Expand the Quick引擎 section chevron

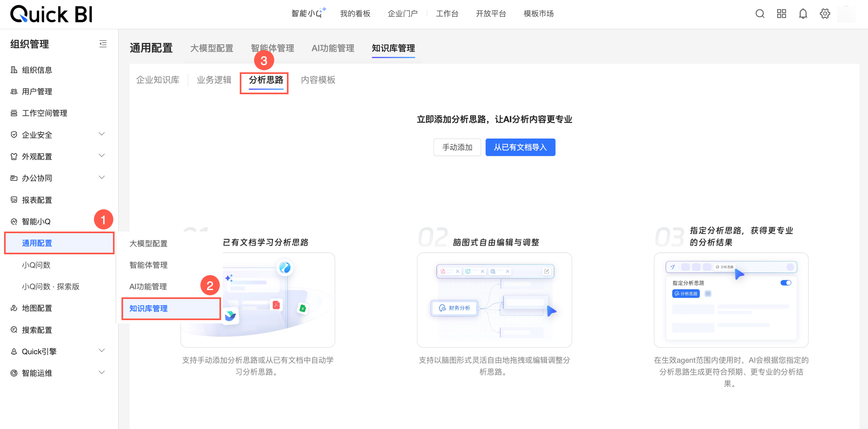coord(102,351)
